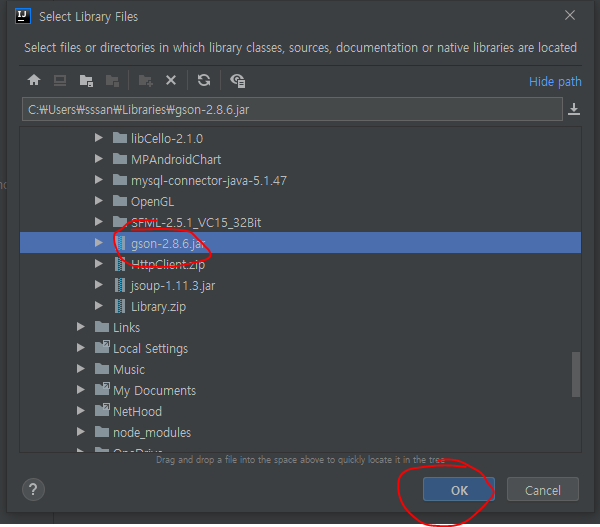Click the file tree vertical scrollbar
600x527 pixels.
[x=576, y=374]
